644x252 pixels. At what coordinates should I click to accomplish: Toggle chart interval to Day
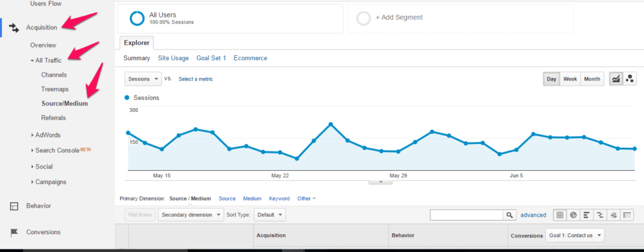[x=551, y=79]
